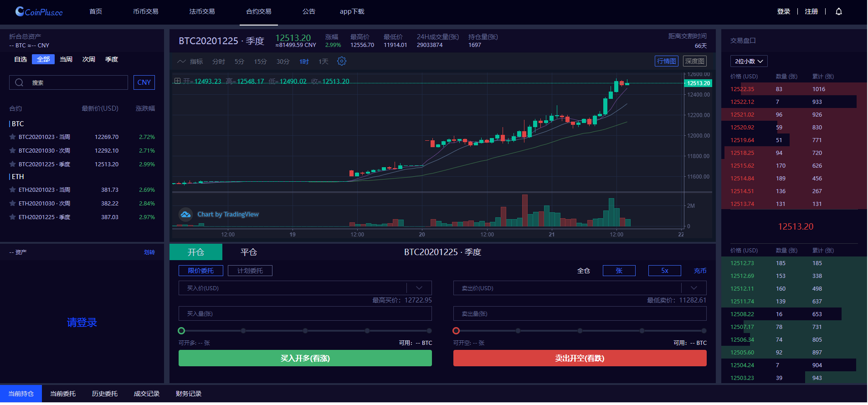Favorite BTC20201023 当周 with its star
The image size is (868, 405).
click(x=13, y=137)
